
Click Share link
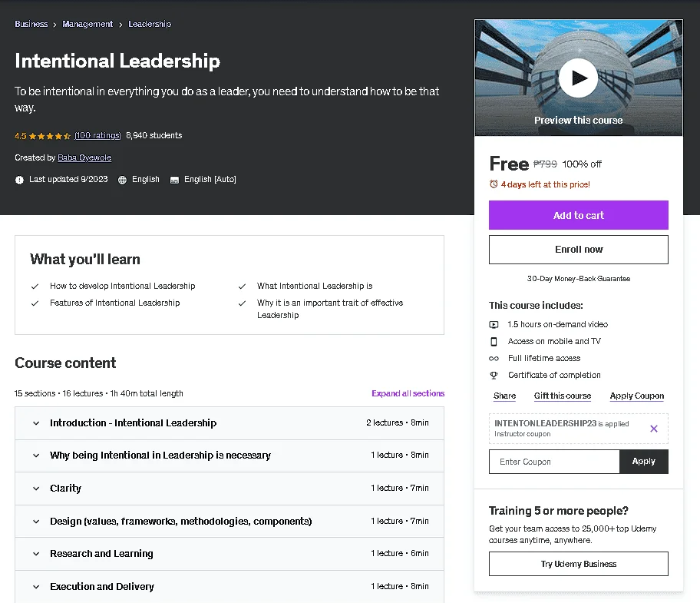click(504, 396)
